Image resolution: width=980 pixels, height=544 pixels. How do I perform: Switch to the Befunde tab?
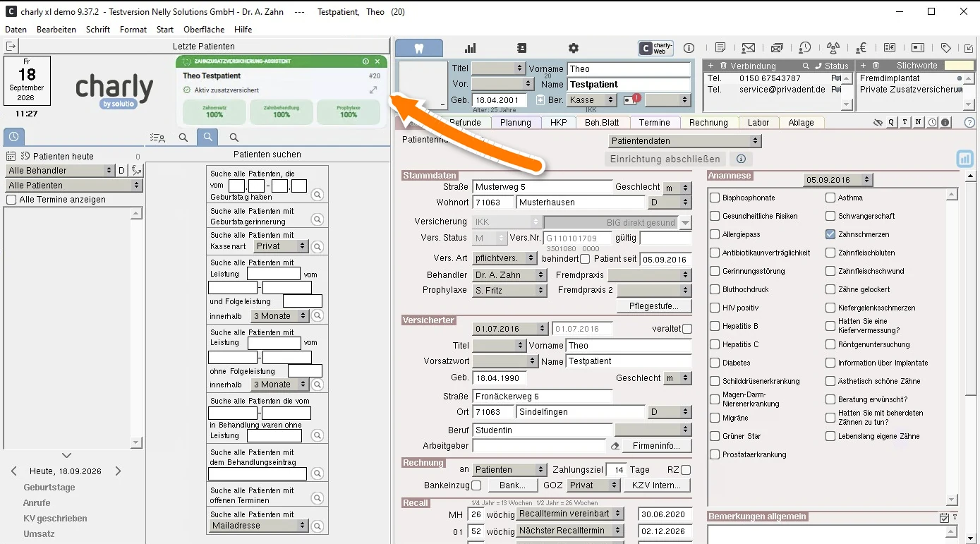coord(466,123)
